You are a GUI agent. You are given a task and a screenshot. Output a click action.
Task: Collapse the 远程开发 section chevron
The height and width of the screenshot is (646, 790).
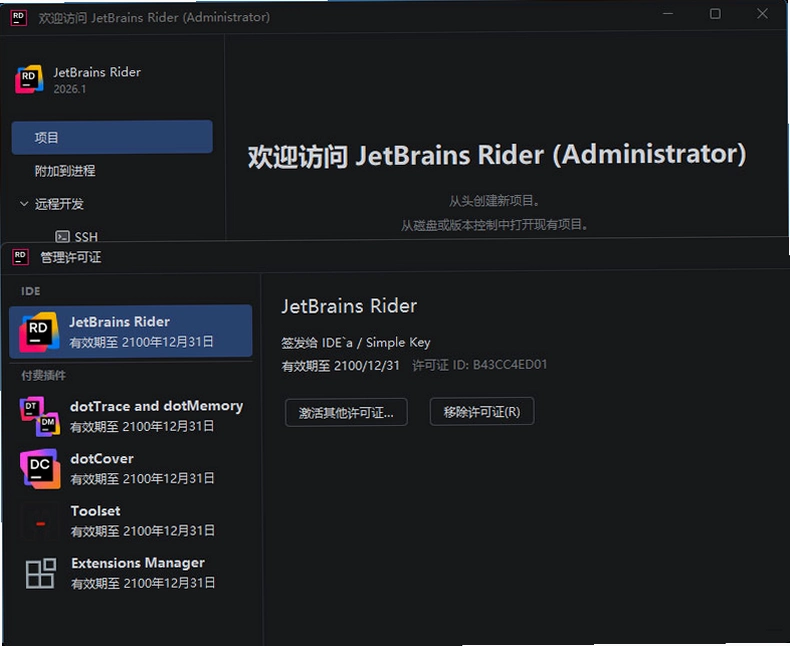point(24,204)
